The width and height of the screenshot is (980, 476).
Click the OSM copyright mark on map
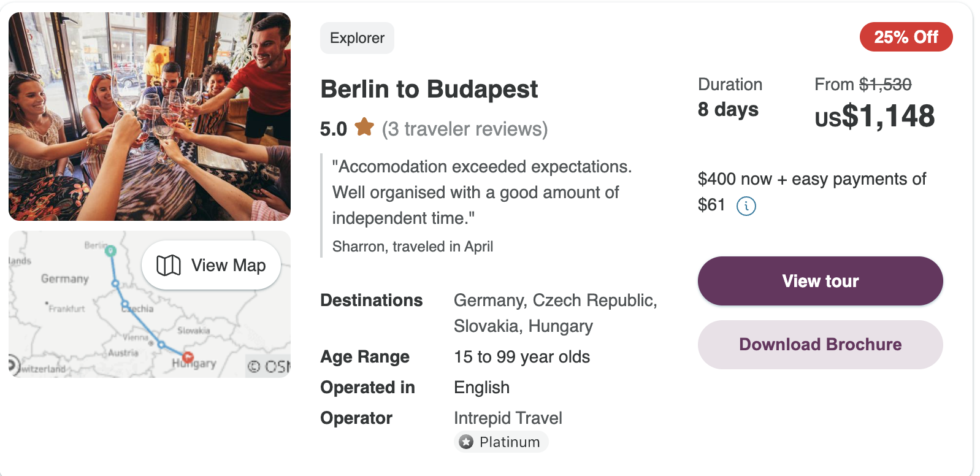[x=269, y=367]
